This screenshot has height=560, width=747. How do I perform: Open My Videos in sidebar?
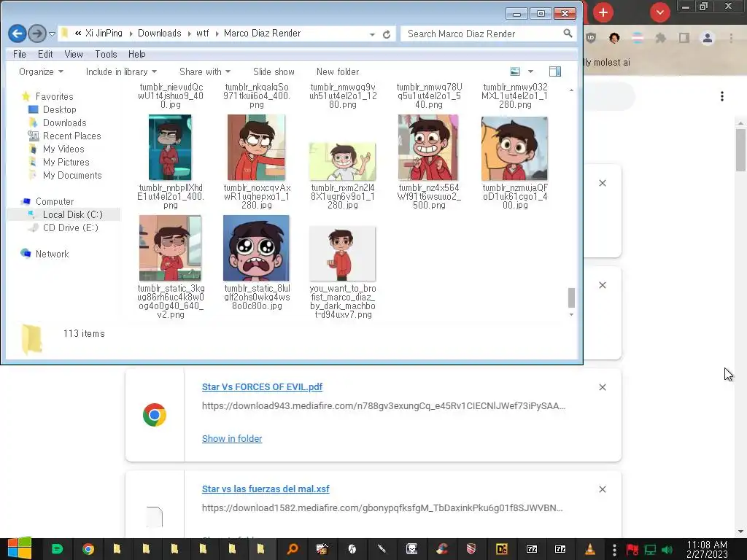point(63,149)
